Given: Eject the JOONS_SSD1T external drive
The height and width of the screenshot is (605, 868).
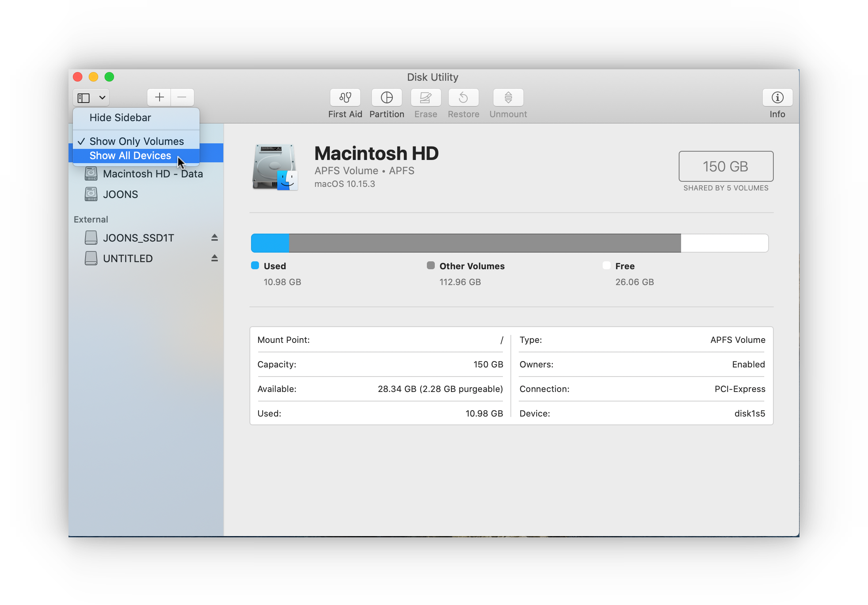Looking at the screenshot, I should (x=214, y=238).
